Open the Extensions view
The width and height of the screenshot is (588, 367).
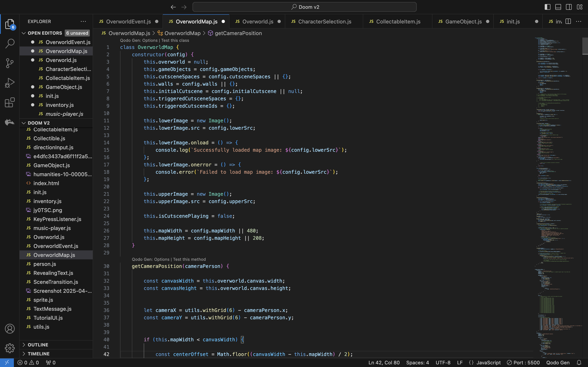pyautogui.click(x=10, y=102)
